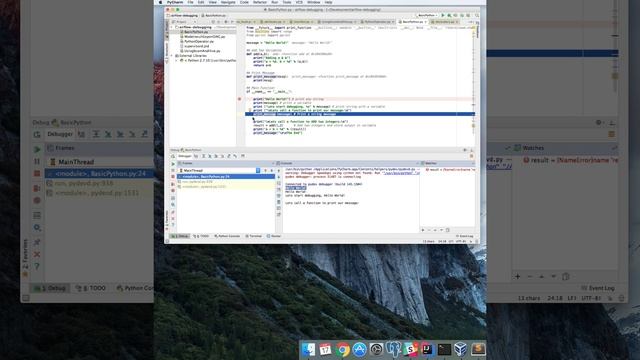Click the Rerun BasicPython icon

pyautogui.click(x=173, y=156)
